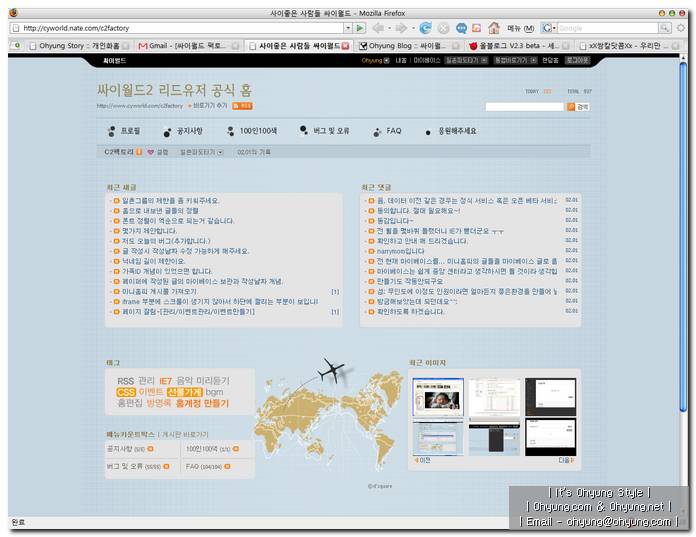Click the orange RSS feed badge

[242, 104]
